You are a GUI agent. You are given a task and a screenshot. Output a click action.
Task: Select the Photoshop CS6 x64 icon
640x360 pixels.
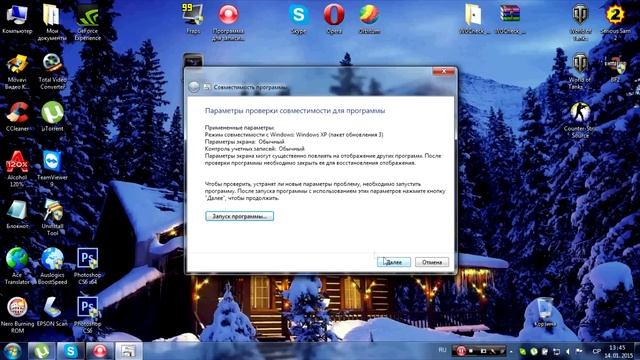(x=87, y=266)
